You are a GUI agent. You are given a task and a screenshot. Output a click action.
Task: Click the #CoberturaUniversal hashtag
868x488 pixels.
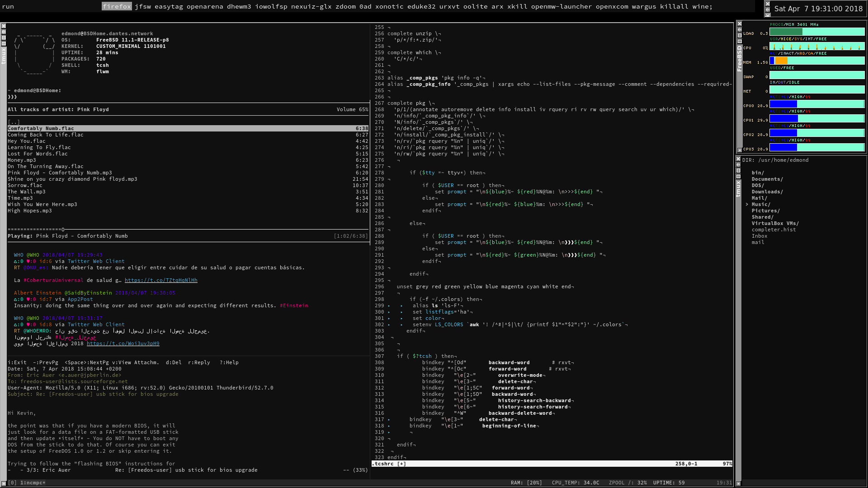53,280
